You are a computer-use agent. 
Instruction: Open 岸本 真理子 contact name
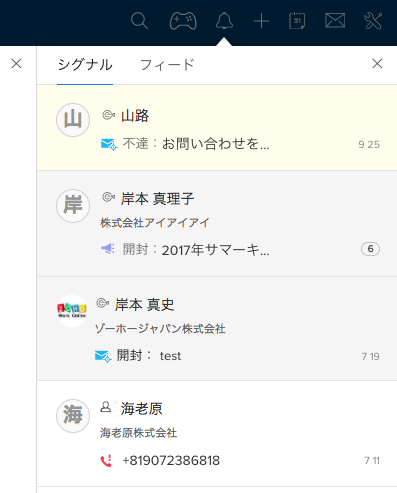click(157, 199)
